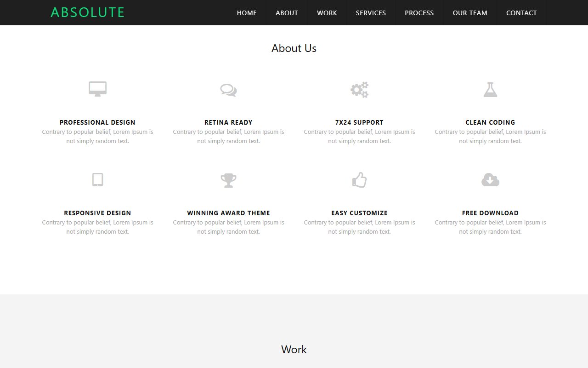
Task: Click the description text under Retina Ready
Action: point(228,136)
